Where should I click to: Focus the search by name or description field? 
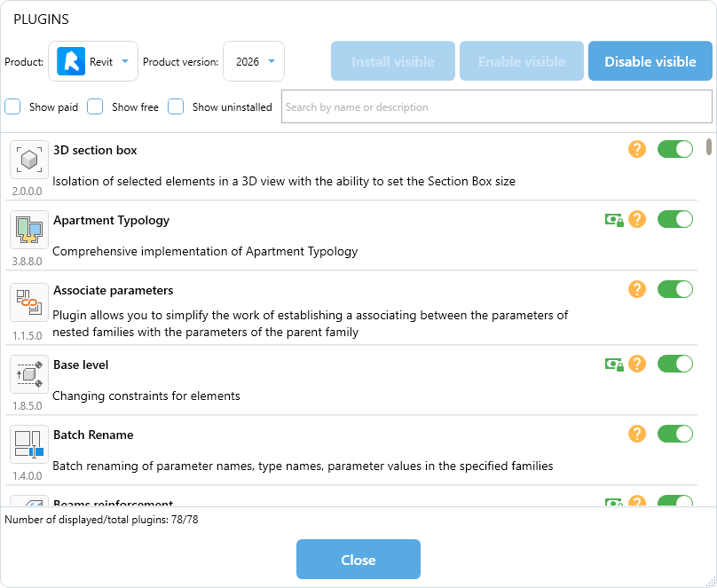click(496, 107)
